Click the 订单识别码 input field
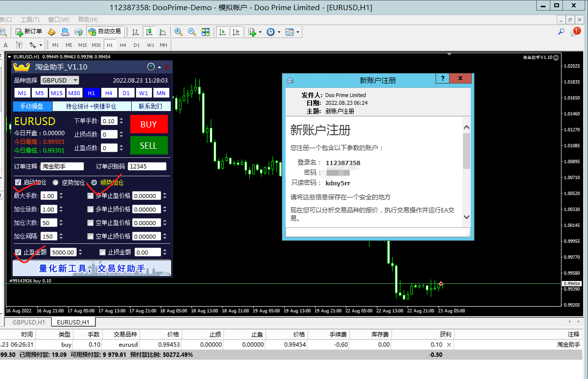Viewport: 588px width, 379px height. [147, 166]
